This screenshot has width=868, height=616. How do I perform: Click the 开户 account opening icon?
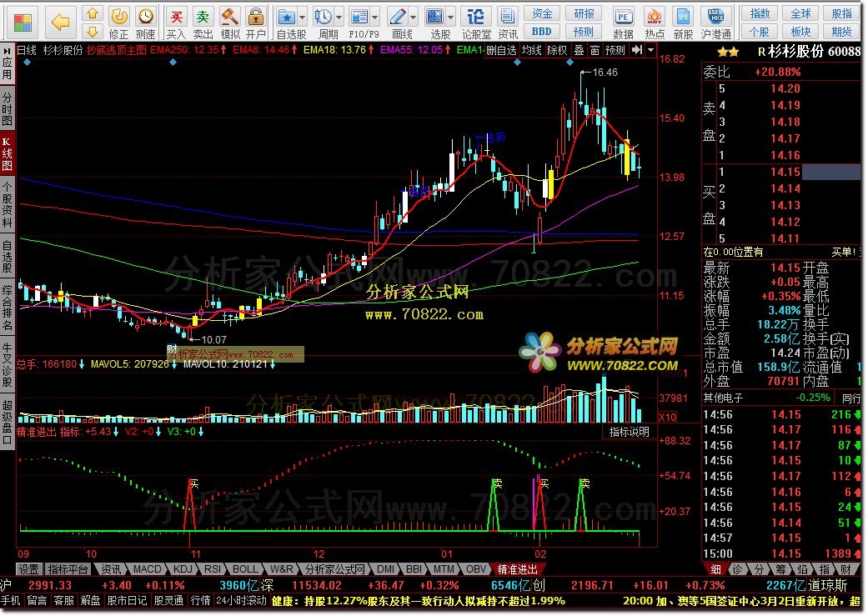click(x=256, y=23)
